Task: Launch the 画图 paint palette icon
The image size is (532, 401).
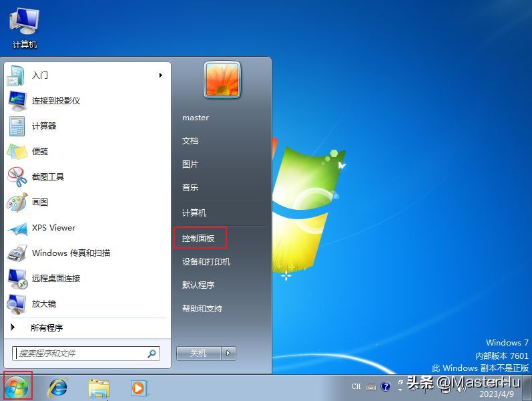Action: point(17,203)
